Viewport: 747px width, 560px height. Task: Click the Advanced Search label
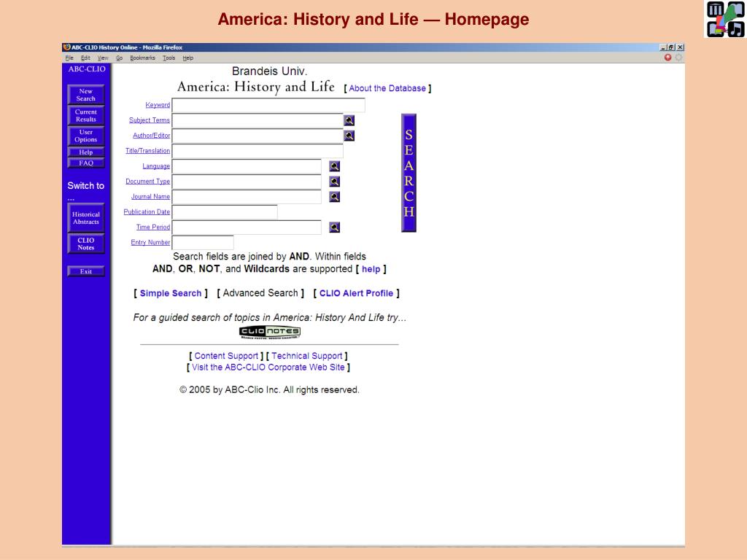(x=260, y=293)
